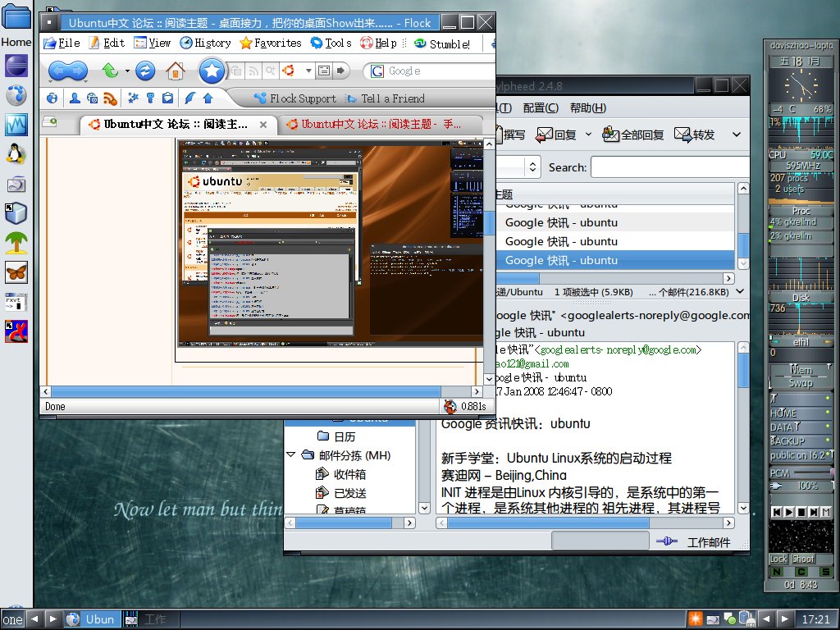This screenshot has height=630, width=840.
Task: Click the Stumble! button in Flock
Action: pyautogui.click(x=442, y=44)
